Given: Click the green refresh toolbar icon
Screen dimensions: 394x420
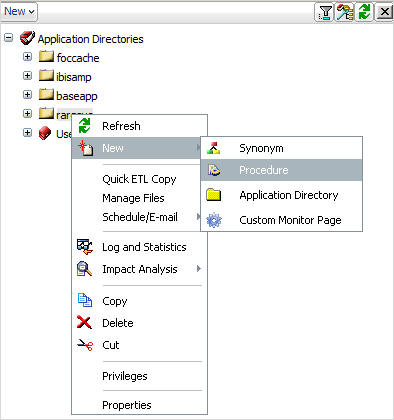Looking at the screenshot, I should [364, 12].
